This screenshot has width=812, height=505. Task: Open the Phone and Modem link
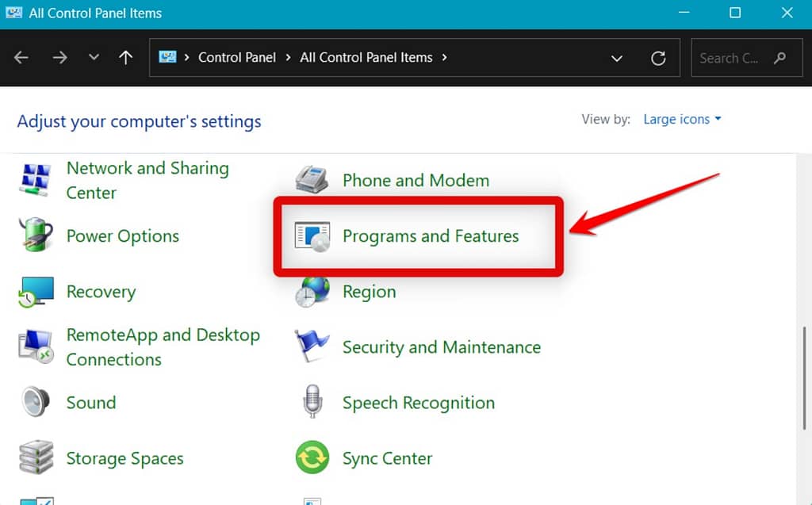(x=416, y=180)
